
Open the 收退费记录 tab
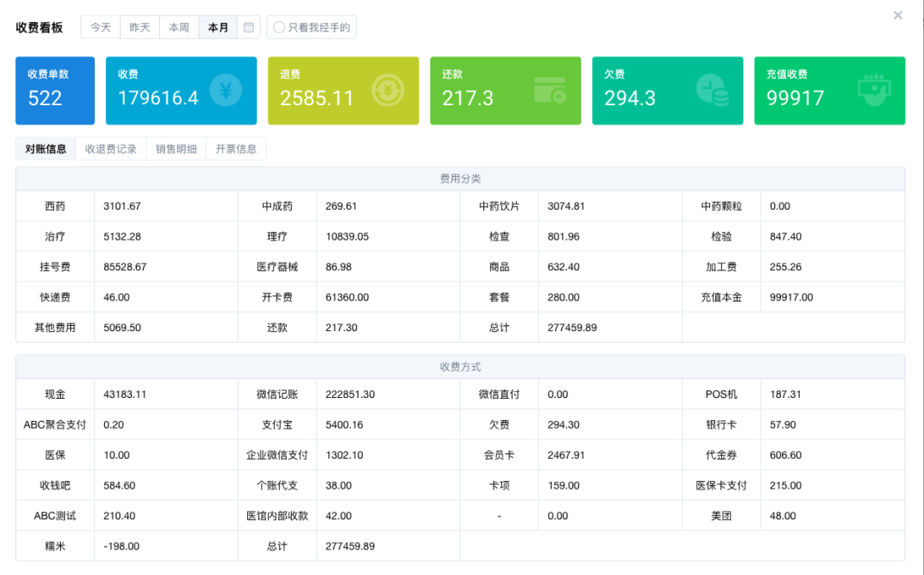click(x=110, y=149)
